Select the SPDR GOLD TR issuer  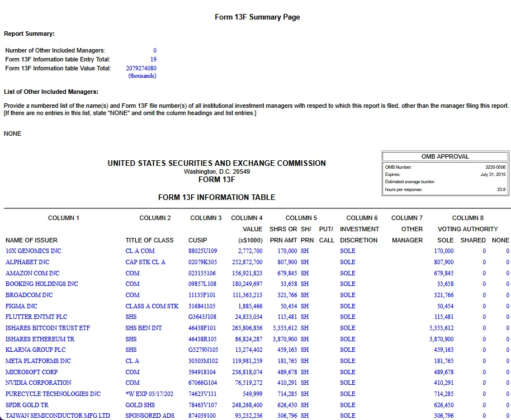(x=27, y=405)
